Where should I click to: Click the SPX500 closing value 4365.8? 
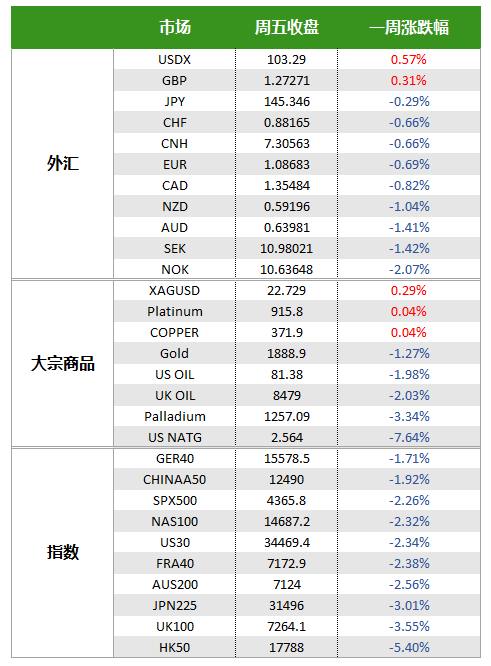(x=287, y=500)
